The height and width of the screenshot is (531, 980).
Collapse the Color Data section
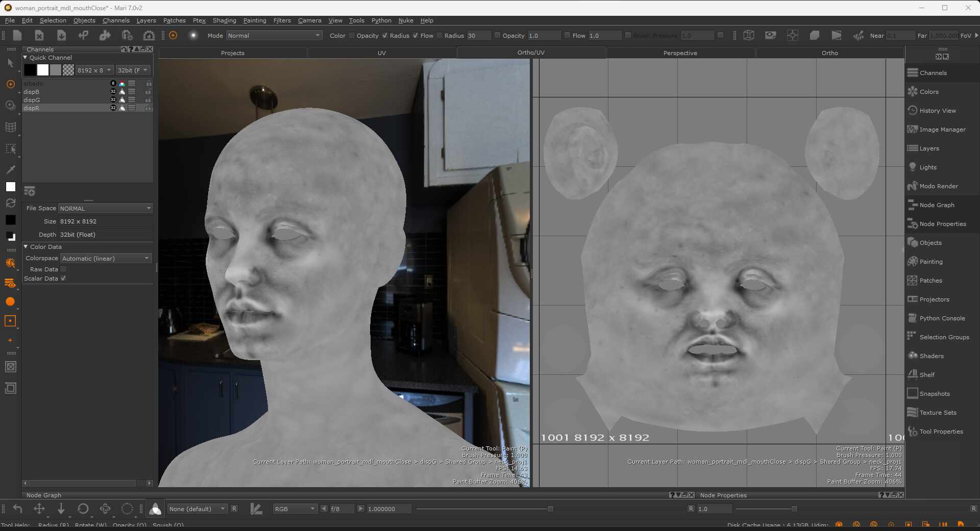point(26,247)
